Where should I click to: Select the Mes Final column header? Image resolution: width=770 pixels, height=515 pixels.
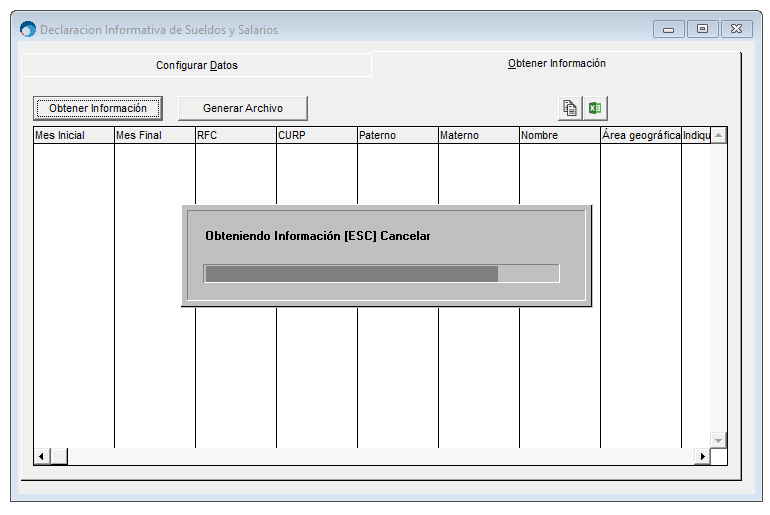point(154,135)
